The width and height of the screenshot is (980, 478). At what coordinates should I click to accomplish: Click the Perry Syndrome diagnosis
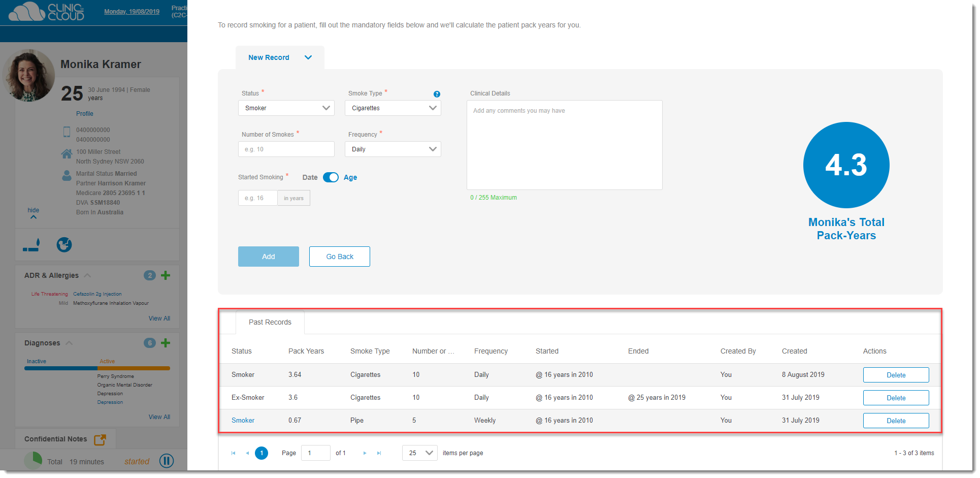(x=116, y=376)
